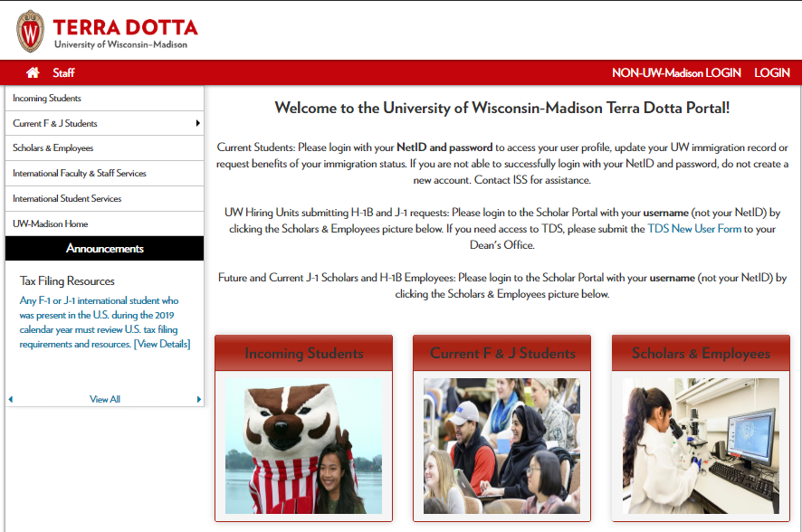
Task: Click the Bucky Badger Incoming Students photo
Action: tap(304, 446)
